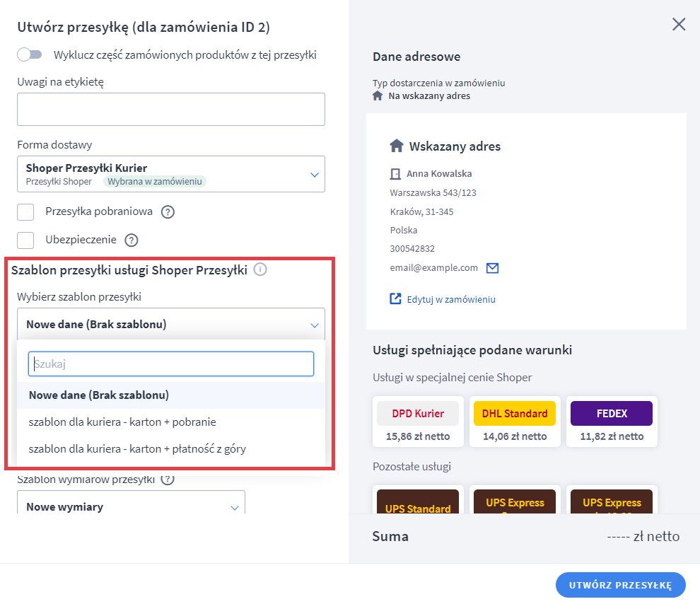Close the shipment dialog with X
The height and width of the screenshot is (604, 700).
pyautogui.click(x=679, y=25)
